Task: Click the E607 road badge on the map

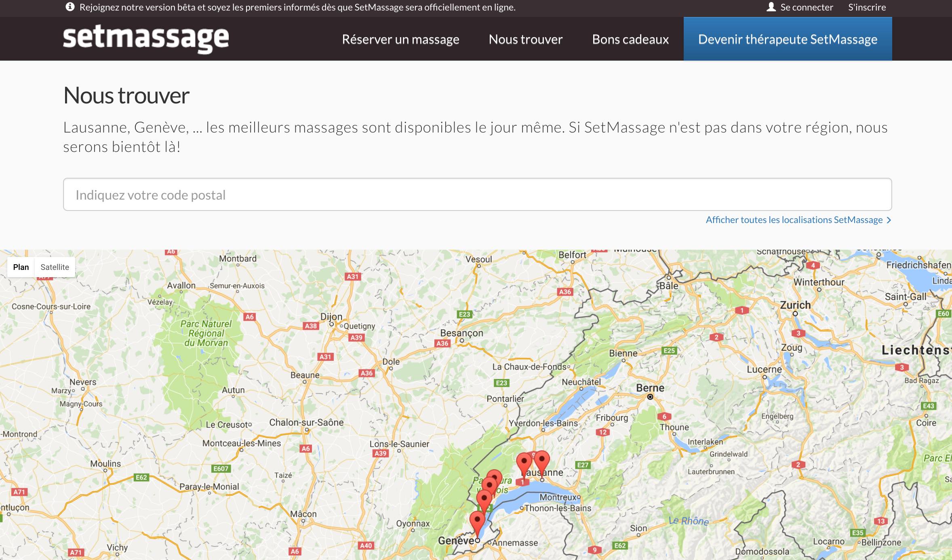Action: tap(221, 468)
